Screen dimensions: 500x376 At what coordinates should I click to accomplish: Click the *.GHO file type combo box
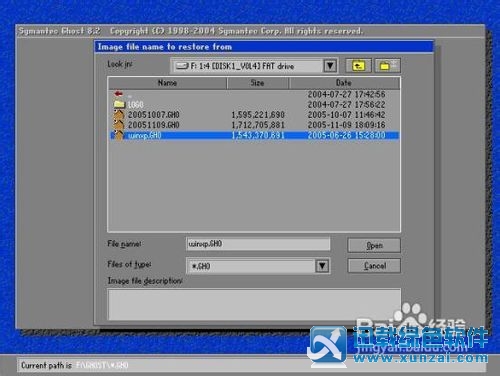pos(258,266)
